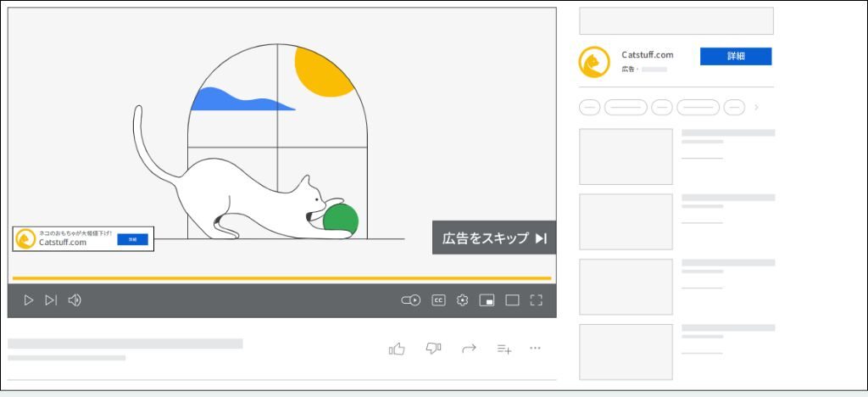The image size is (868, 397).
Task: Expand more filter chips with the right chevron
Action: coord(757,108)
